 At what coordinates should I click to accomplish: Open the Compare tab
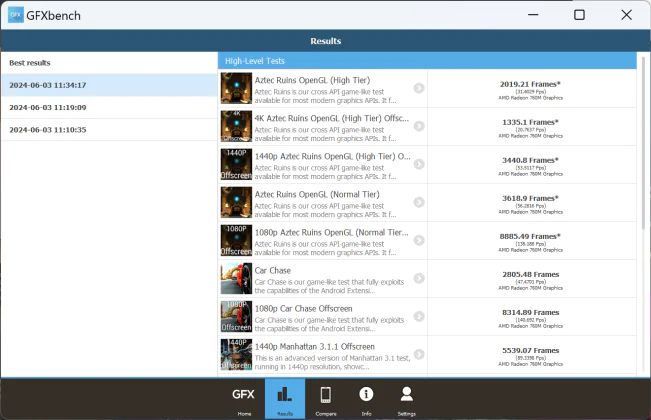pyautogui.click(x=326, y=399)
